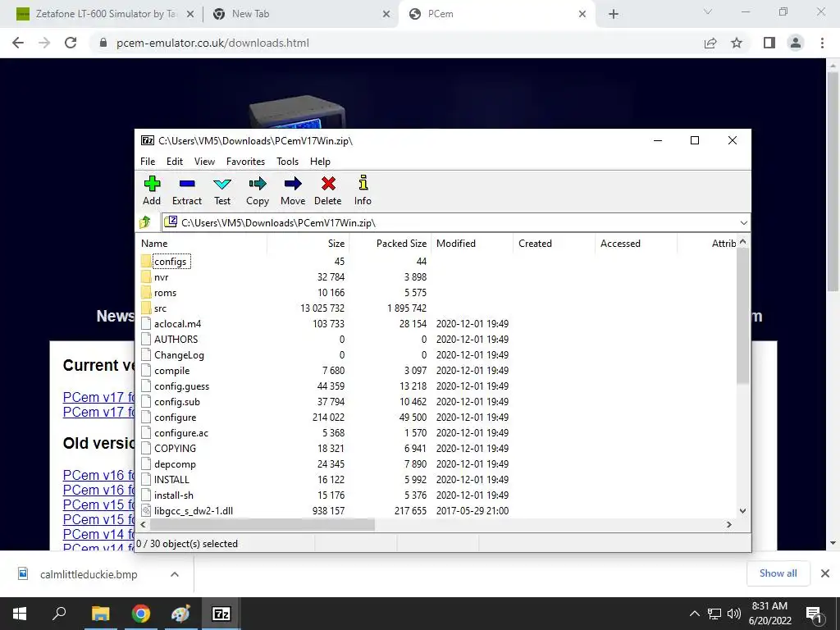Click the file list scroll down arrow
Screen dimensions: 840x630
pos(742,511)
